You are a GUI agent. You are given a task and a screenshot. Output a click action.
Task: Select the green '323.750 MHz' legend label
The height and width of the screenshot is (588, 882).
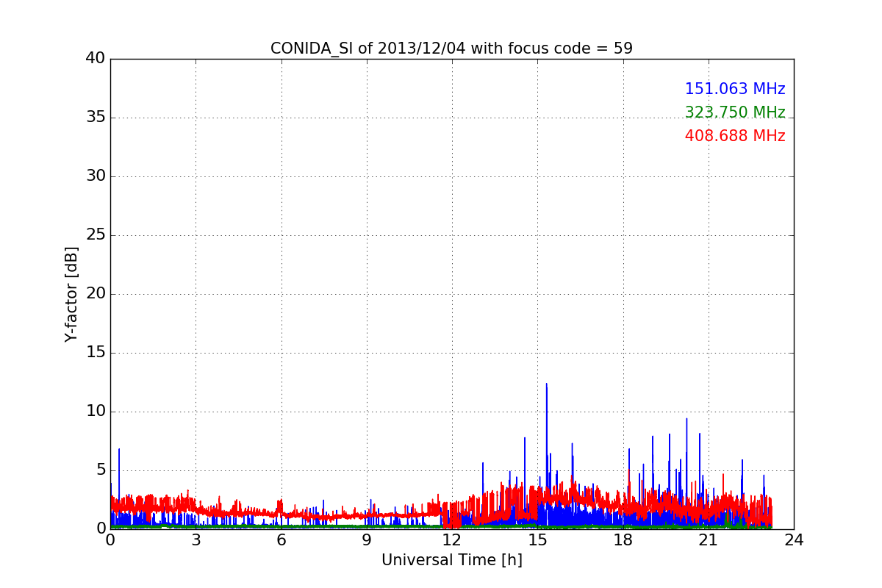[x=735, y=112]
